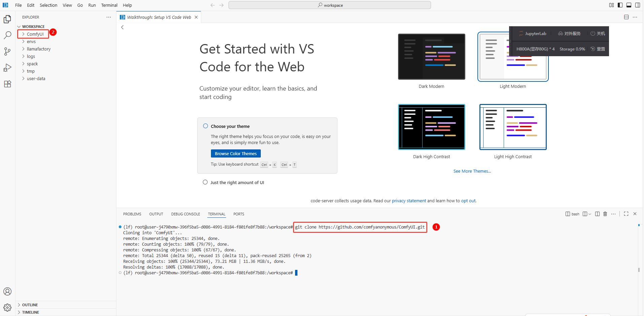Viewport: 644px width, 316px height.
Task: Expand the OUTLINE section
Action: point(30,305)
